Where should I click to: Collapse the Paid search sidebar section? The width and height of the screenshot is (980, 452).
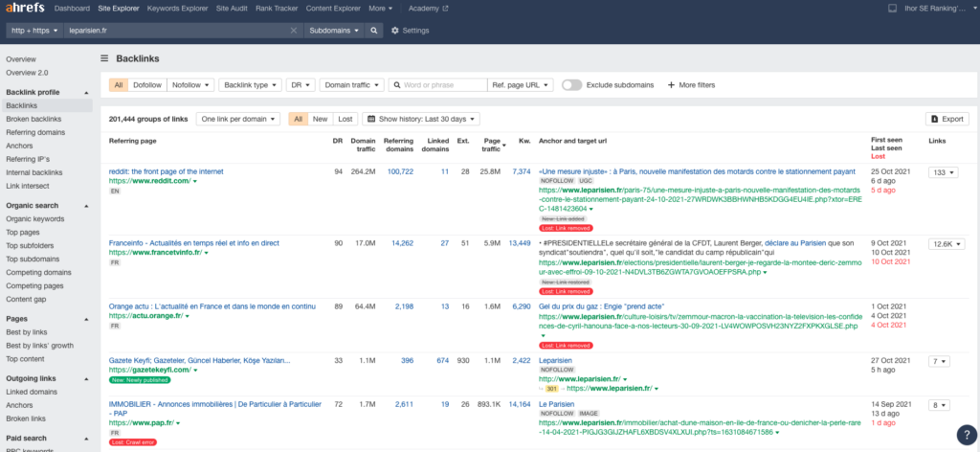click(x=86, y=439)
